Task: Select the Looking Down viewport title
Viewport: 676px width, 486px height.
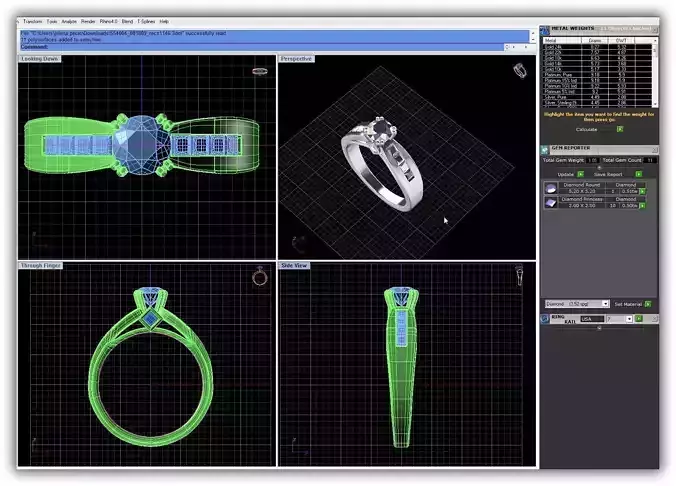Action: [40, 59]
